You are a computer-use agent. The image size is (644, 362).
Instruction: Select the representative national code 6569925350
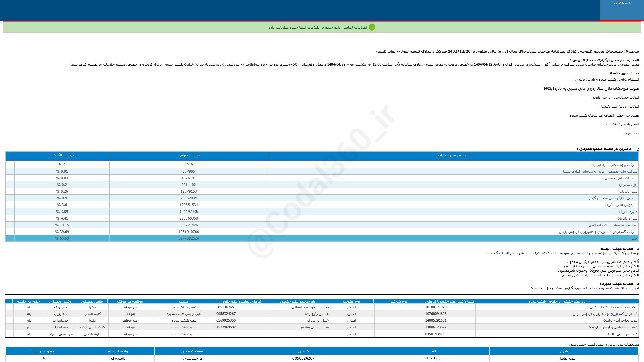(x=226, y=320)
